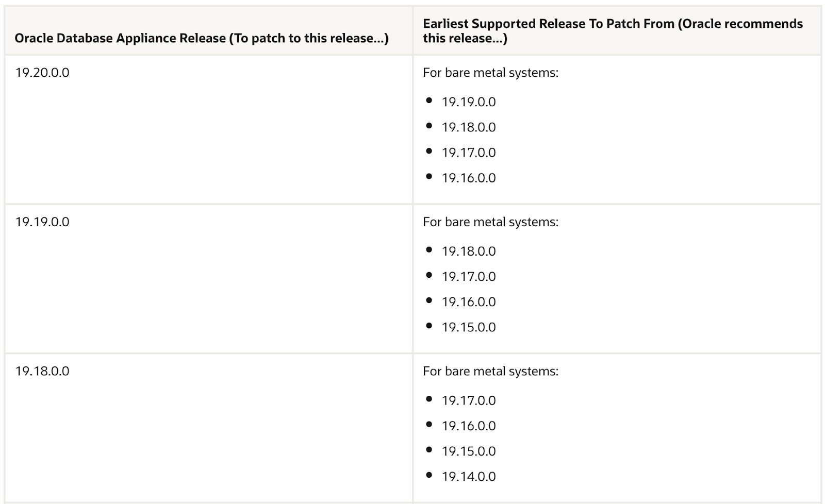Click bullet item 19.16.0.0 under release 19.18.0.0
The width and height of the screenshot is (825, 504).
pos(468,426)
